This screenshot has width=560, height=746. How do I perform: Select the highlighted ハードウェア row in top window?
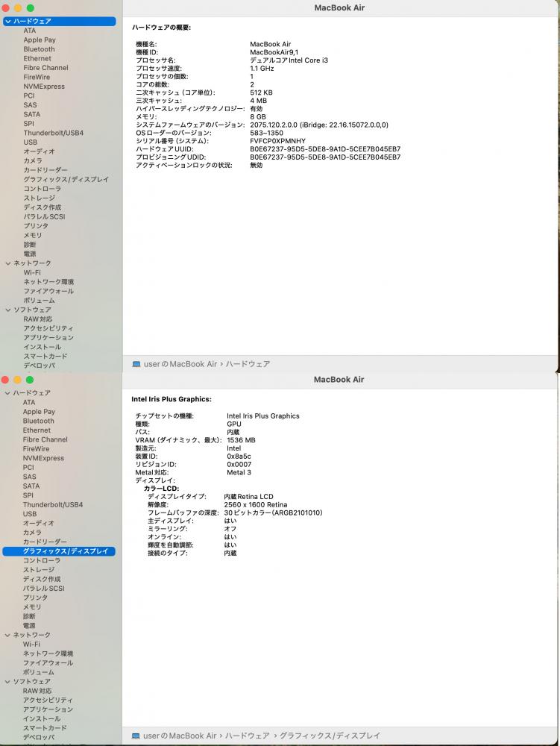60,22
